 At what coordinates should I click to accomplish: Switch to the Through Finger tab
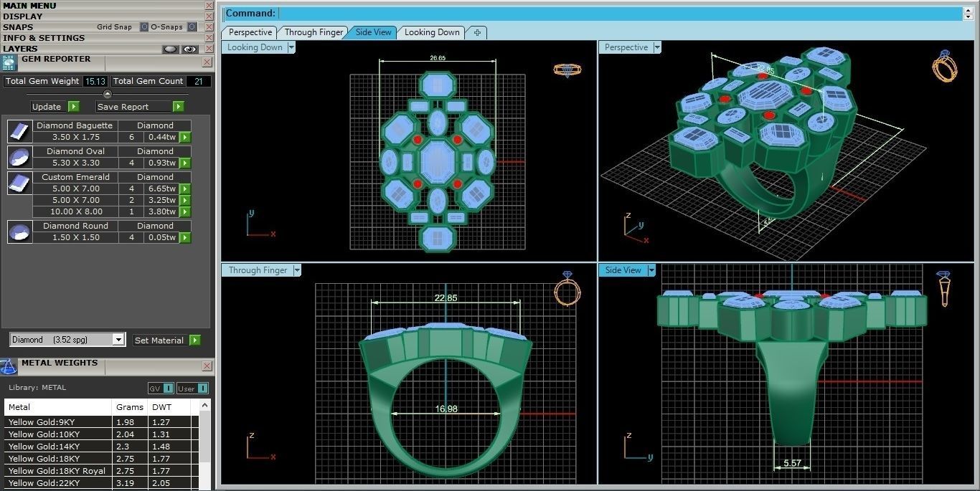tap(314, 32)
